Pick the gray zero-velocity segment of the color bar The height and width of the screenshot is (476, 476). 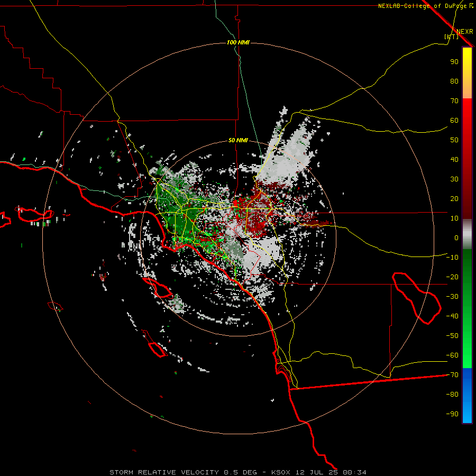click(467, 234)
